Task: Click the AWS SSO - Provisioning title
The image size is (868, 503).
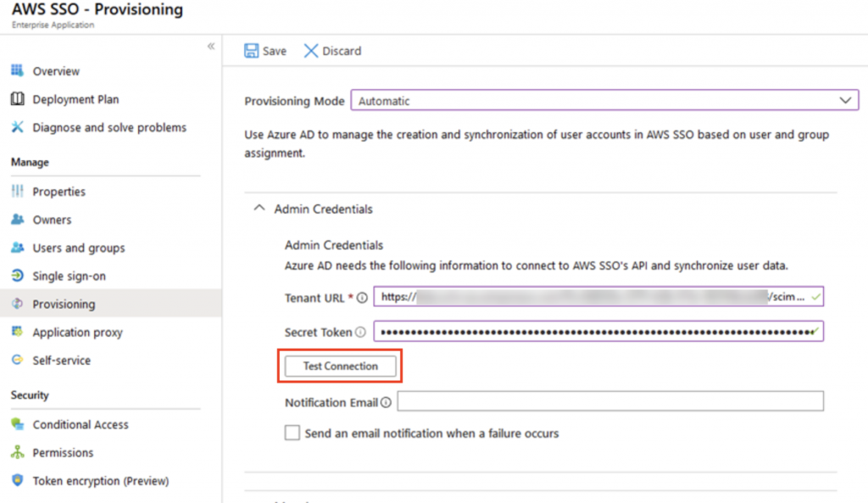Action: pyautogui.click(x=97, y=9)
